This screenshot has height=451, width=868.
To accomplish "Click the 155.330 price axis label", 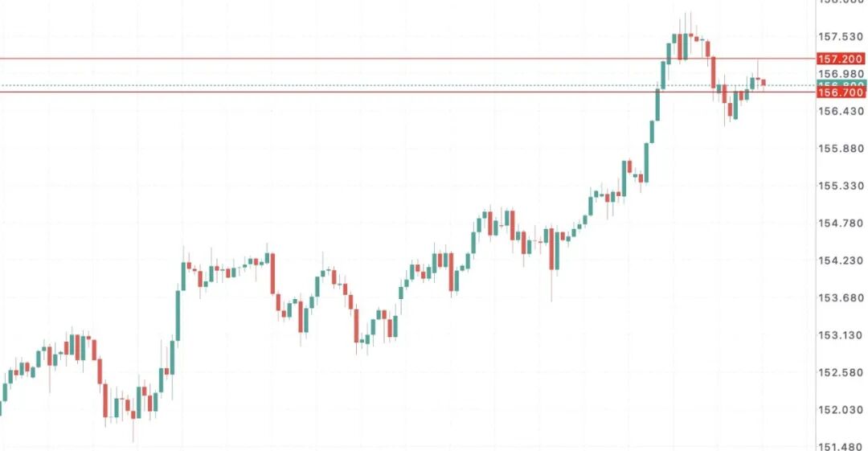I will point(841,186).
